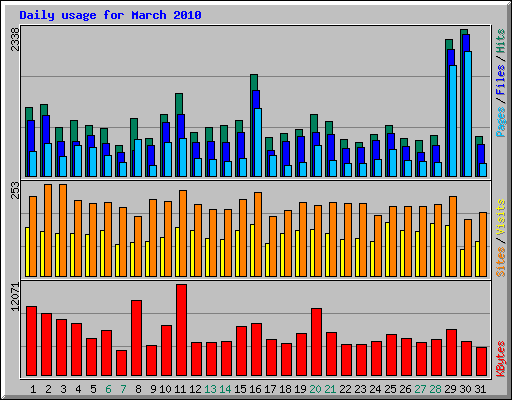Viewport: 512px width, 400px height.
Task: Click the yellow Visits bar for day 30
Action: (462, 263)
